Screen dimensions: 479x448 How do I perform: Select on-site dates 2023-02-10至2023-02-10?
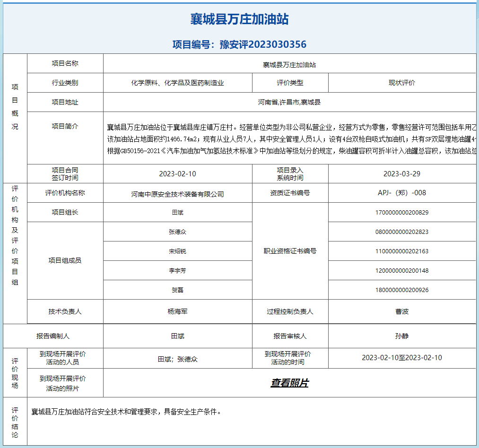point(402,358)
